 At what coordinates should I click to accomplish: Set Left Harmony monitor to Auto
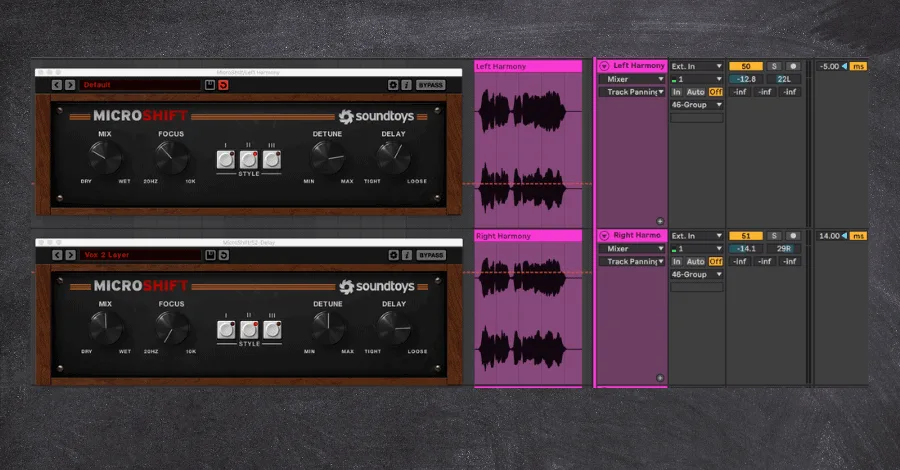(x=695, y=92)
